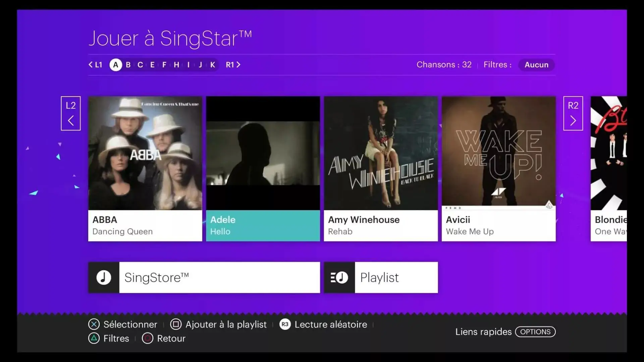Click Ajouter à la playlist

pyautogui.click(x=226, y=324)
